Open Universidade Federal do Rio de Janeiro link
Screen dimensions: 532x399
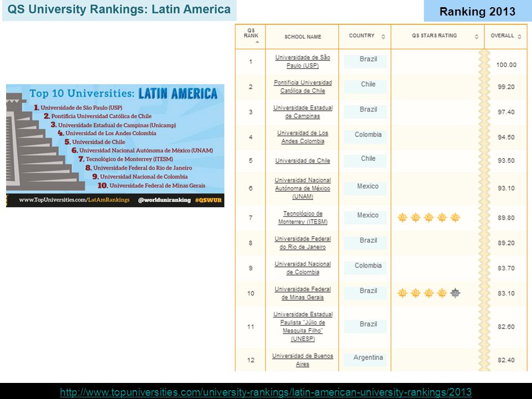click(303, 243)
